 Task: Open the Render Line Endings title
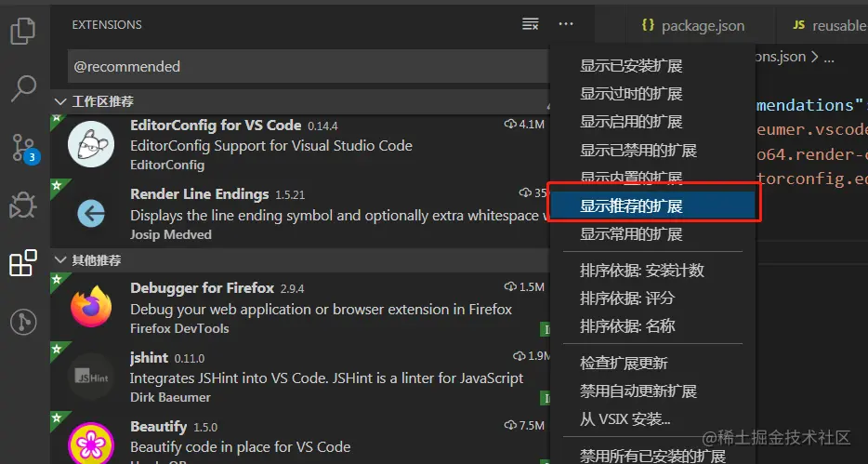point(199,194)
